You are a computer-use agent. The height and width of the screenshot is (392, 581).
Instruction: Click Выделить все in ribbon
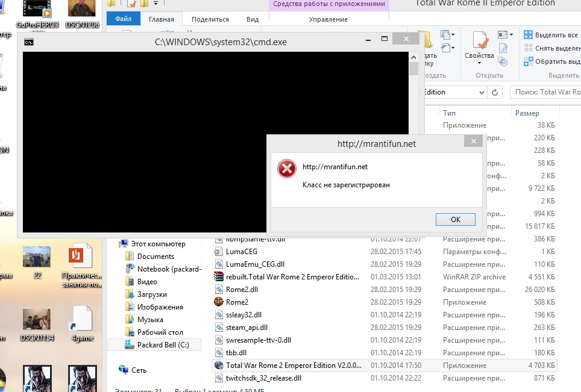click(551, 35)
